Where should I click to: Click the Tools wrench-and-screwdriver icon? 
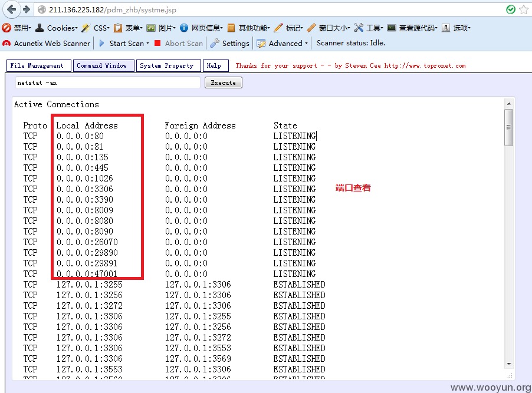coord(358,28)
